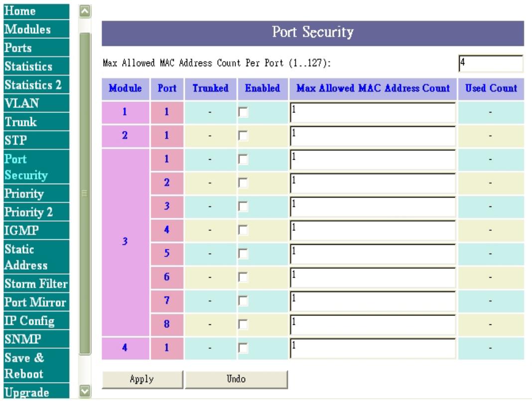532x401 pixels.
Task: Focus MAC count field for module 3 port 4
Action: tap(373, 230)
